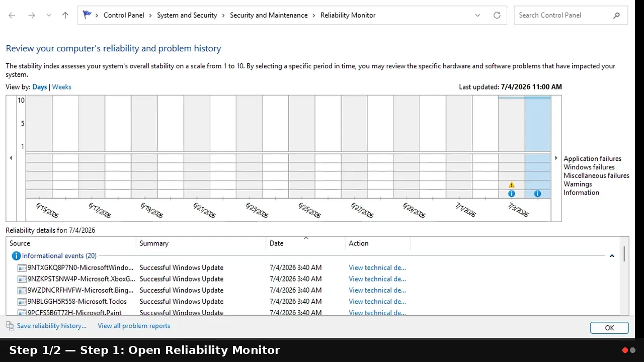Switch view to Days
The height and width of the screenshot is (362, 644).
(40, 87)
